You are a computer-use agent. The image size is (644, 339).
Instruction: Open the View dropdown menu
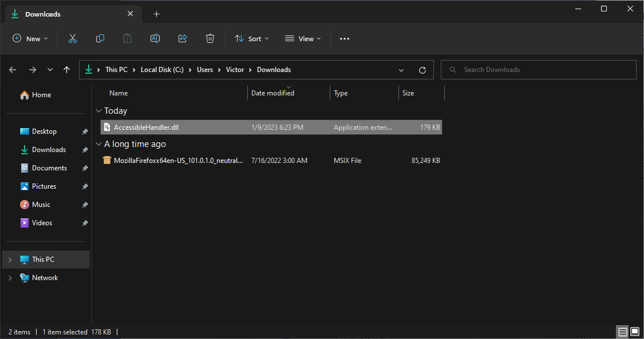coord(303,38)
